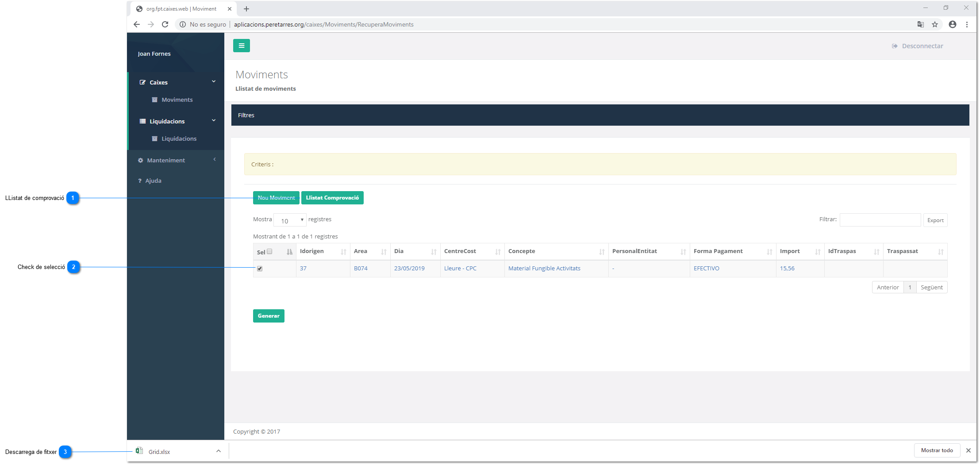Open the Google Translate icon in address bar
Viewport: 980px width, 465px height.
920,24
